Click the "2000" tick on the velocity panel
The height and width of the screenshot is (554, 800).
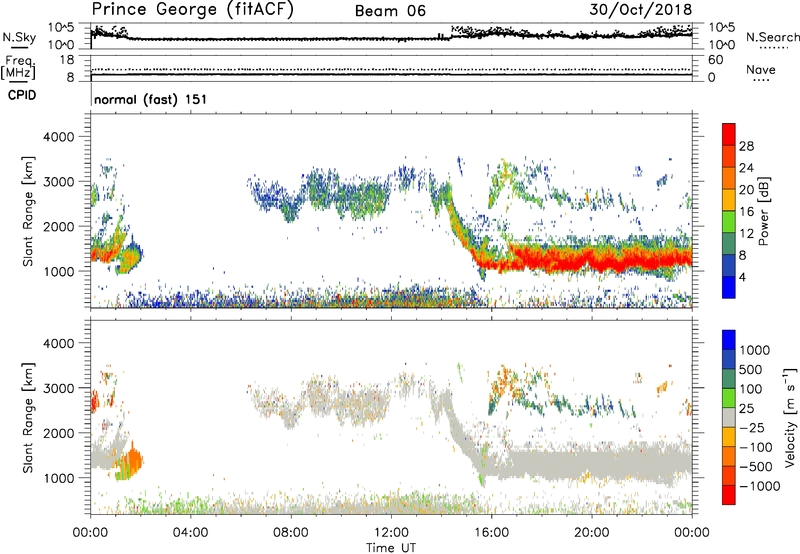coord(58,433)
